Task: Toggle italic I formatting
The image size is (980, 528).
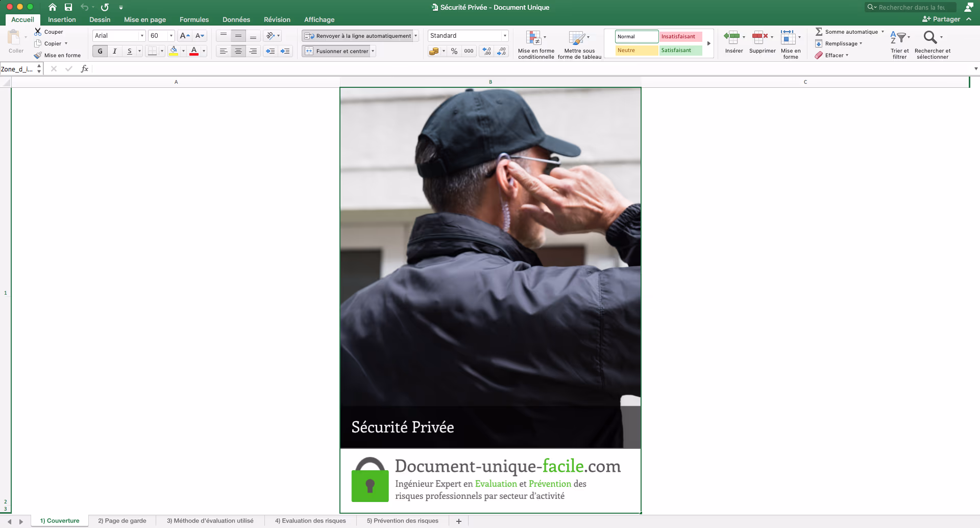Action: (115, 51)
